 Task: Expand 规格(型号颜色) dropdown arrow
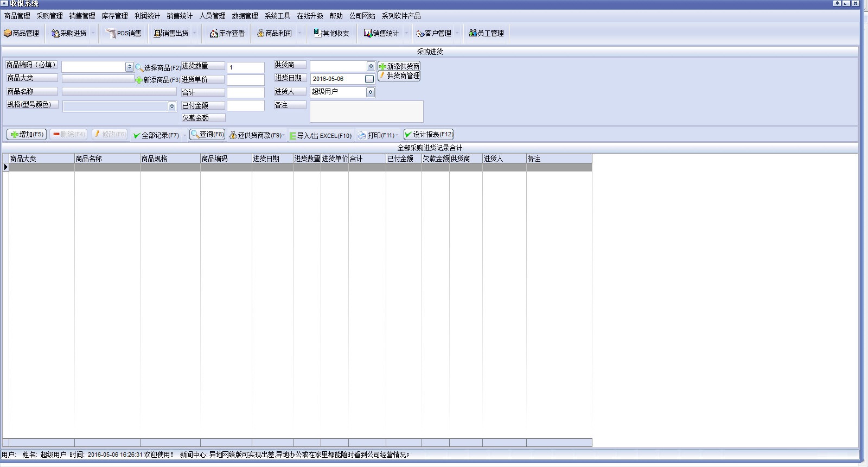click(x=172, y=106)
